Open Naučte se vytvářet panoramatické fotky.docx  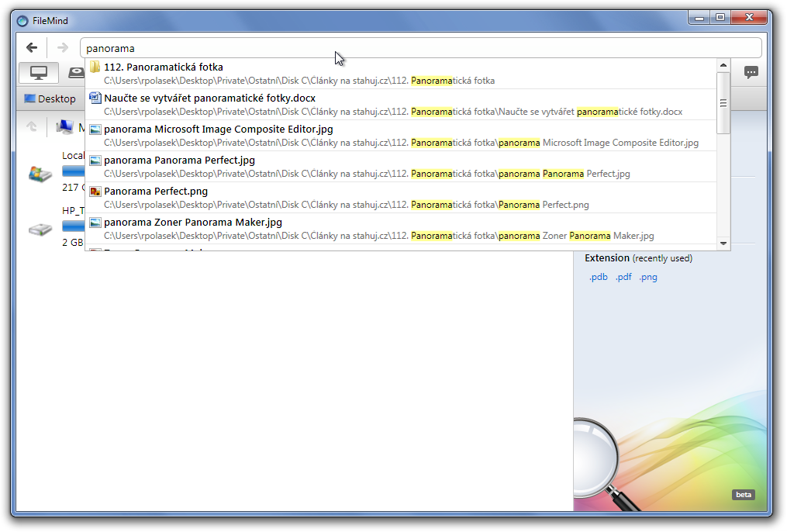click(x=401, y=105)
